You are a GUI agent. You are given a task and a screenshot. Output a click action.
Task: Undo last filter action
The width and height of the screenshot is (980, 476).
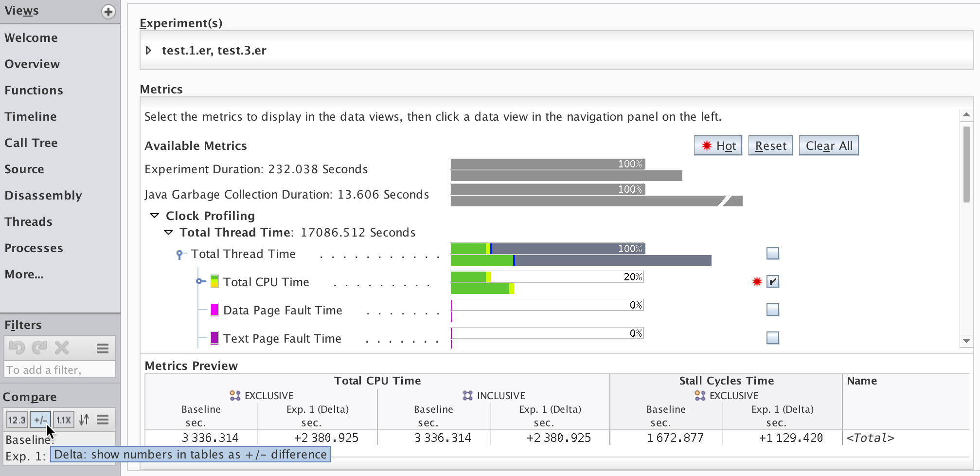[x=18, y=348]
